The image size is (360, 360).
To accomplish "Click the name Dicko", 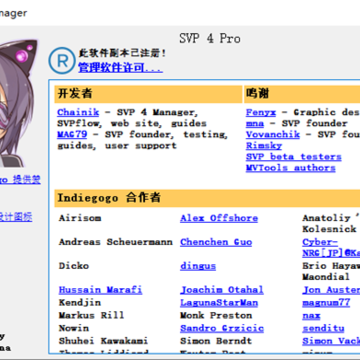I will click(x=74, y=266).
